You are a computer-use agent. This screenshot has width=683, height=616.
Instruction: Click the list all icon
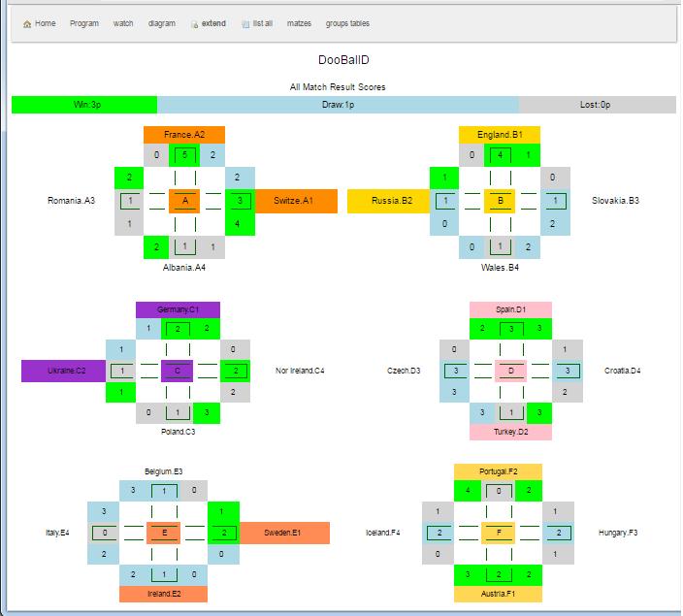(x=245, y=24)
